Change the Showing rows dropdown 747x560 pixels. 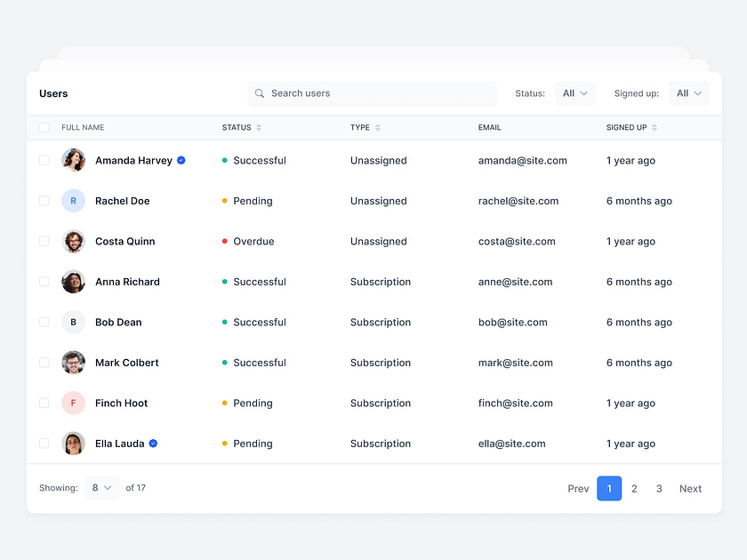pyautogui.click(x=101, y=488)
